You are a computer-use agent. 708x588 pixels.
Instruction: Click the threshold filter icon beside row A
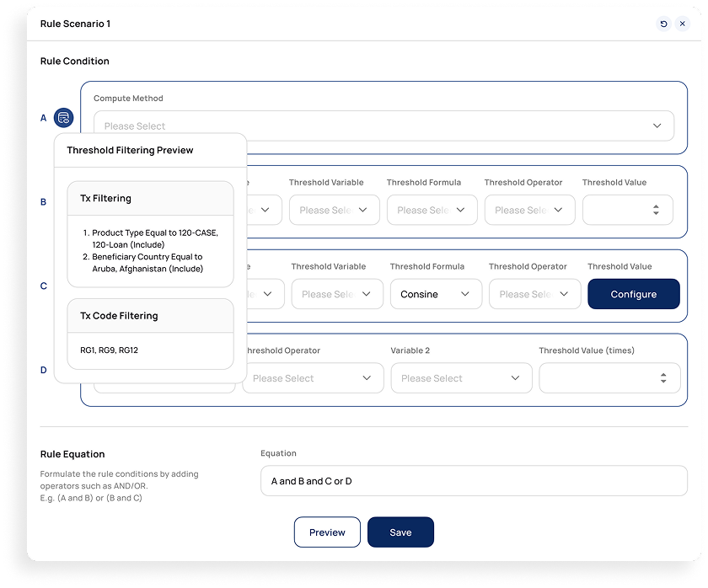[x=64, y=118]
